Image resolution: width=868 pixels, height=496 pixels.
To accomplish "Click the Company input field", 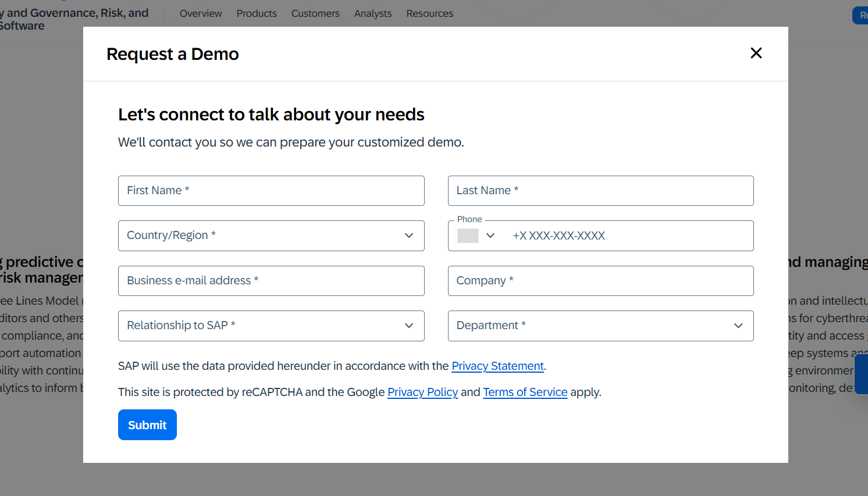I will [600, 281].
